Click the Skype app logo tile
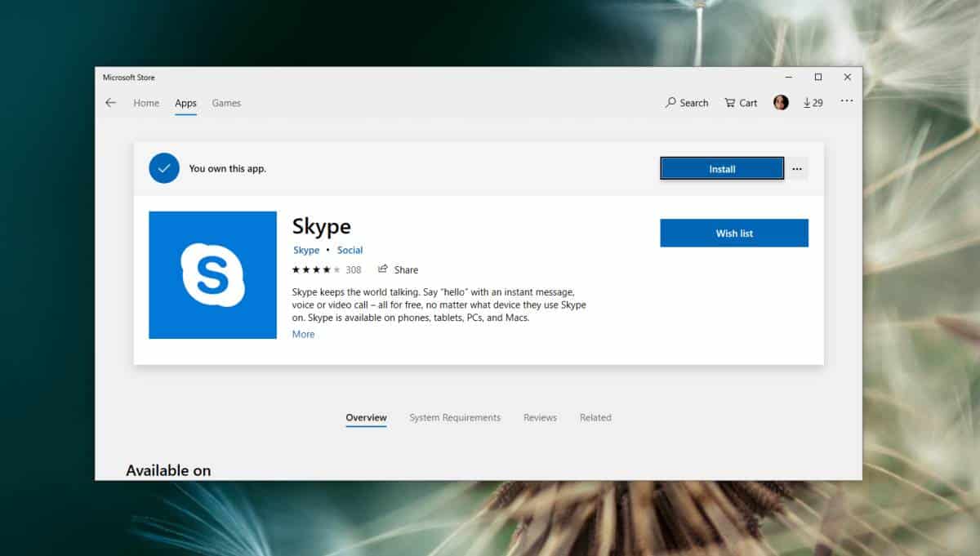Screen dimensions: 980x556 [212, 274]
